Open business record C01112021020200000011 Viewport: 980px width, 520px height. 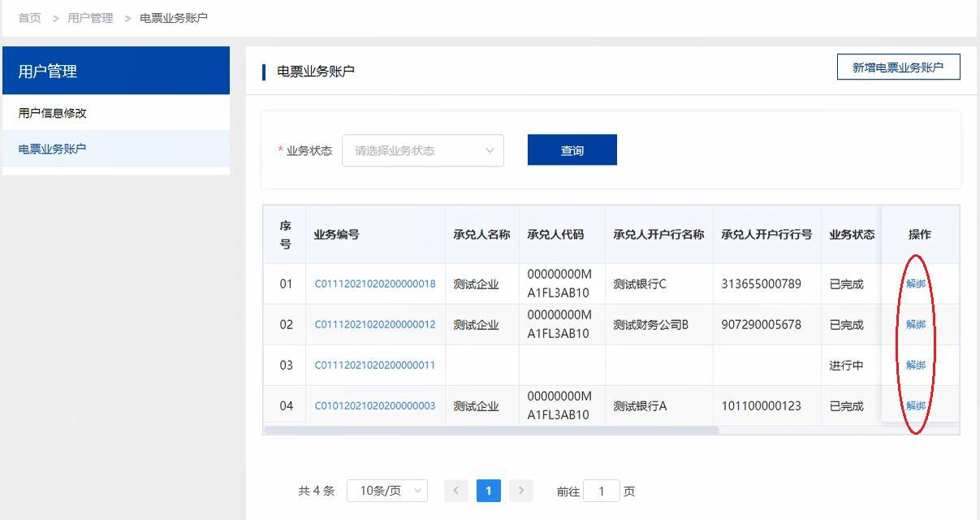(375, 365)
